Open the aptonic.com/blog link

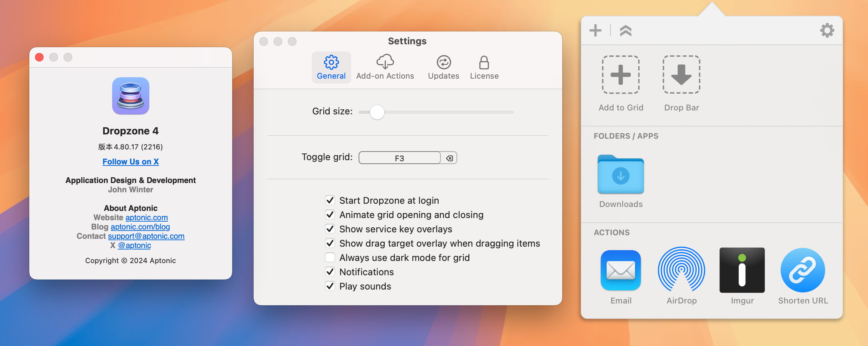pos(140,227)
